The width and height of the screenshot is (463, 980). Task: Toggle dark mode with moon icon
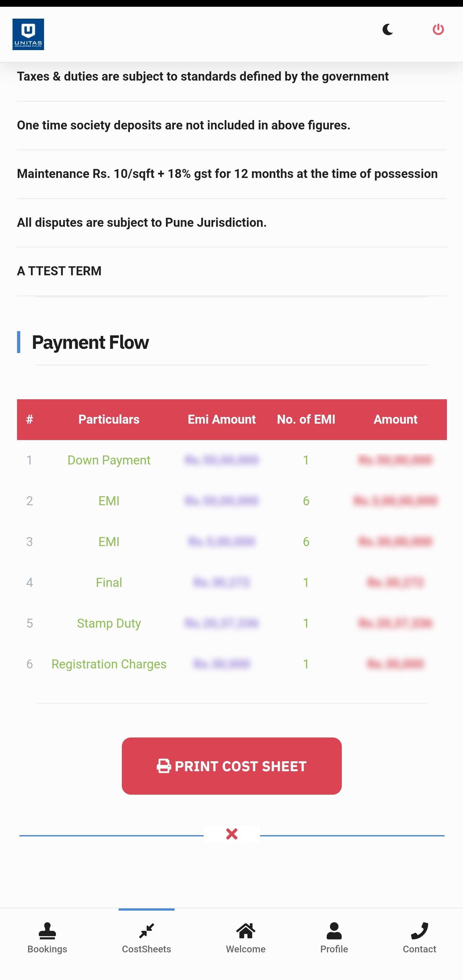tap(388, 30)
